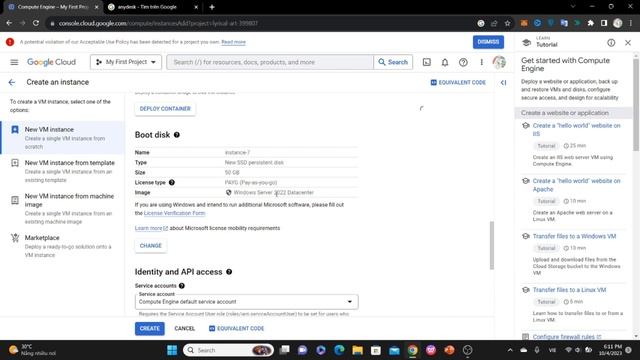Open the My First Project selector

126,62
